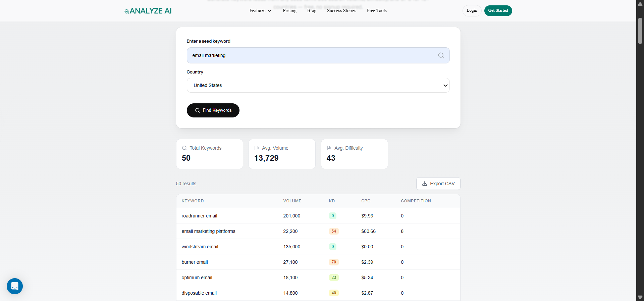Click the page vertical scrollbar thumb
Screen dimensions: 644x301
coord(640,31)
